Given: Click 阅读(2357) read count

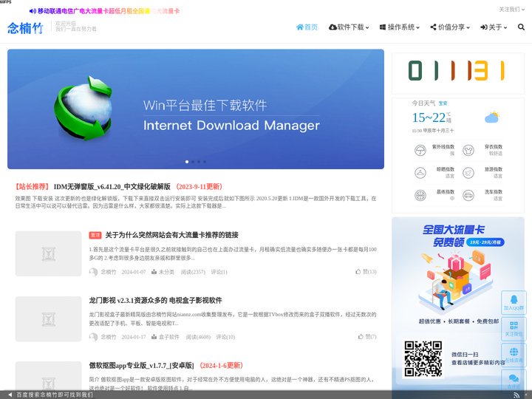Looking at the screenshot, I should pos(193,272).
